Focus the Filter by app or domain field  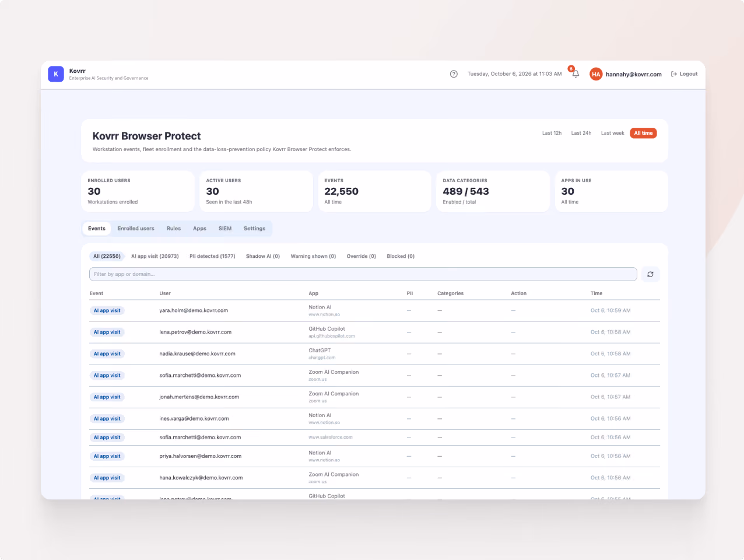(x=363, y=274)
